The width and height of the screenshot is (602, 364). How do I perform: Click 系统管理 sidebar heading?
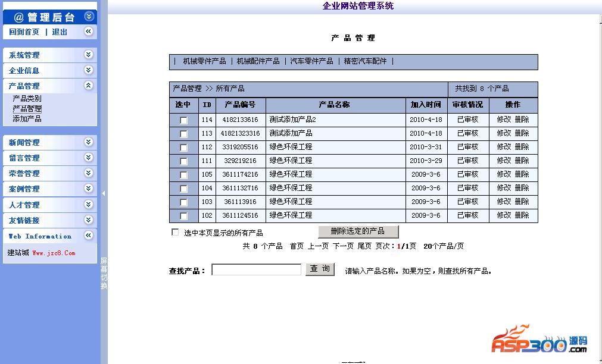[x=24, y=55]
